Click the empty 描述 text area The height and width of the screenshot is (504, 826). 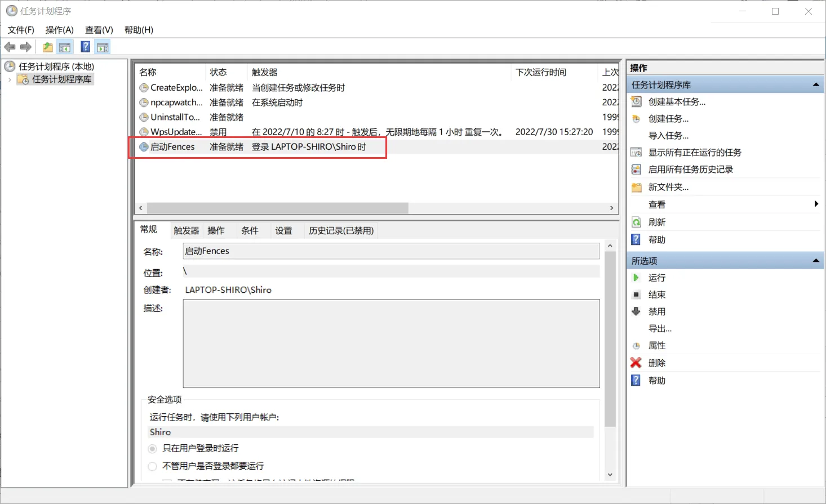coord(391,344)
